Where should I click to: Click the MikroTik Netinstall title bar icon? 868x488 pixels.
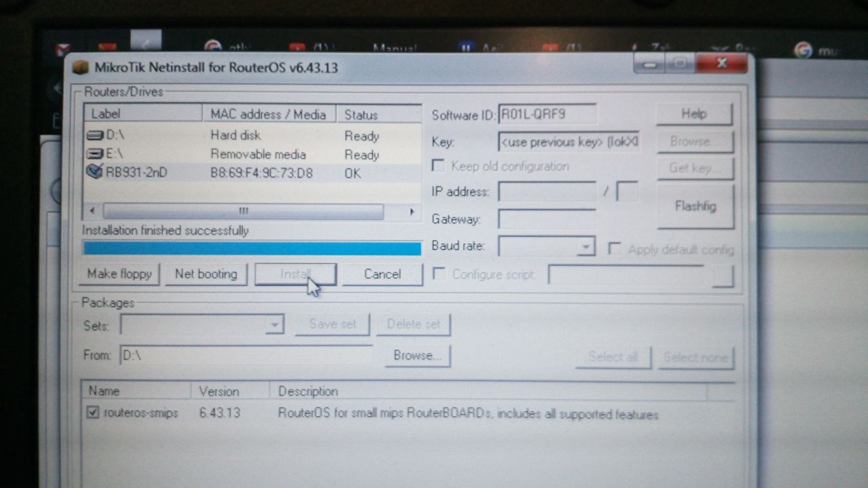81,68
